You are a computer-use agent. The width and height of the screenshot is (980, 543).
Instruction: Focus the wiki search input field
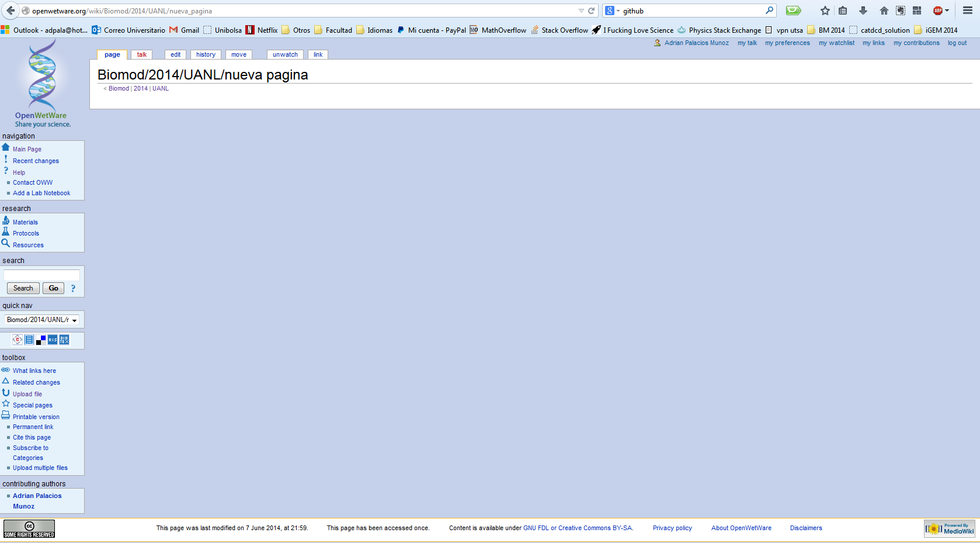pos(41,275)
